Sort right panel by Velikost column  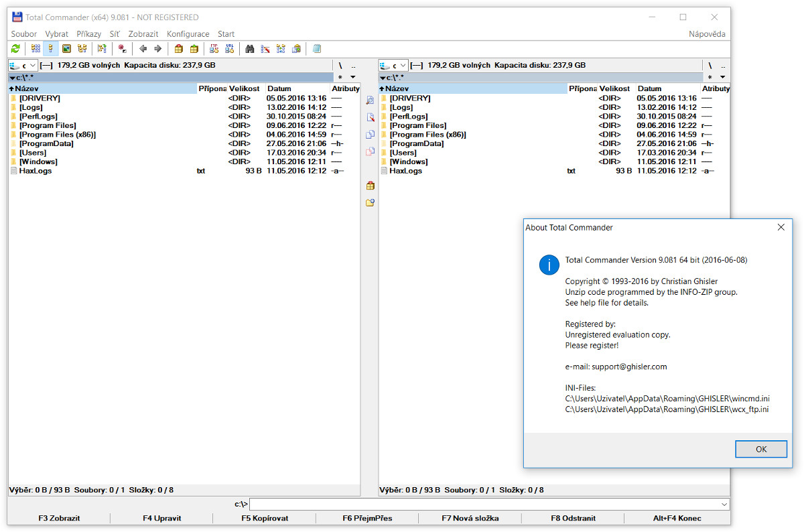click(x=615, y=88)
